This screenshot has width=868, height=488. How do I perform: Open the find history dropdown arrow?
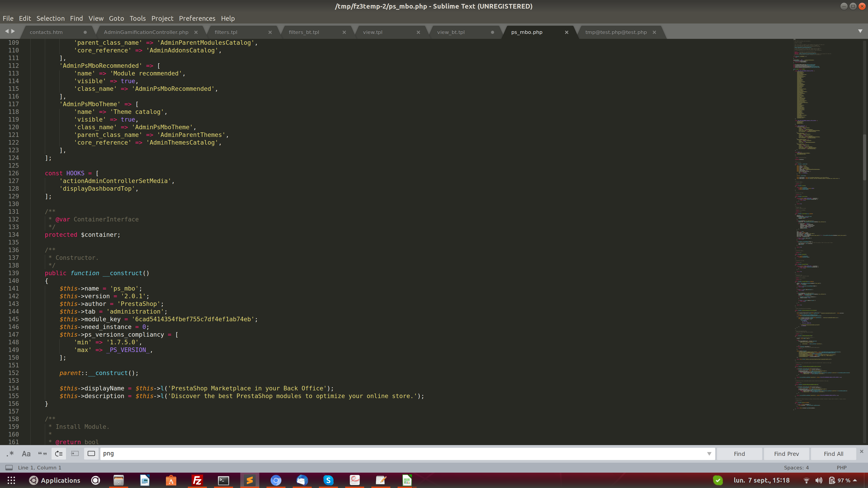pos(709,454)
